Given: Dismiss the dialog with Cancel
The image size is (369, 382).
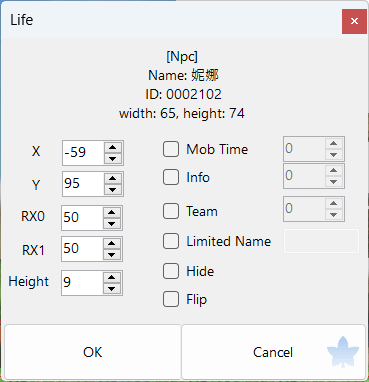Looking at the screenshot, I should click(x=273, y=352).
